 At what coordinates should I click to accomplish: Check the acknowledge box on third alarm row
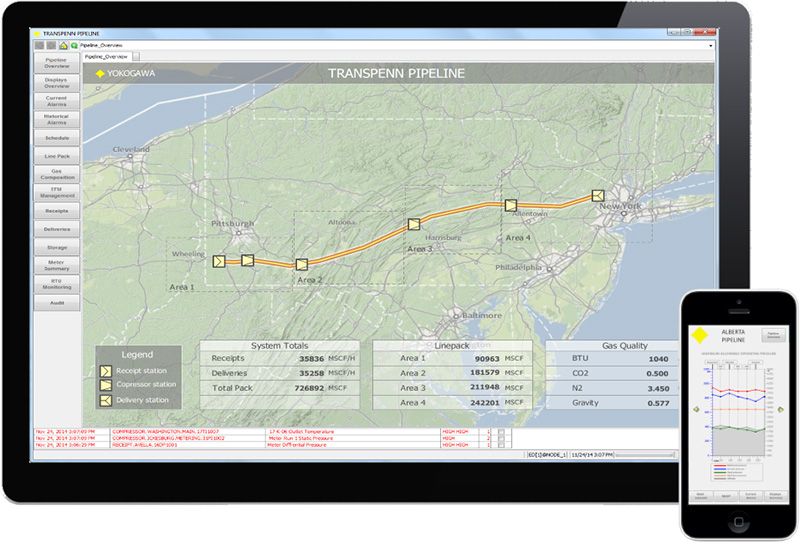coord(501,445)
